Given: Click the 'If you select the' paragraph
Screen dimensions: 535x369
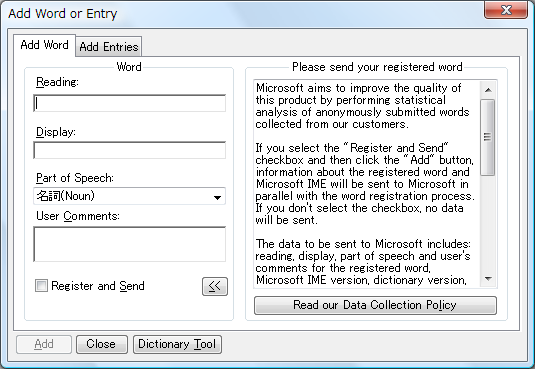Looking at the screenshot, I should (x=365, y=184).
